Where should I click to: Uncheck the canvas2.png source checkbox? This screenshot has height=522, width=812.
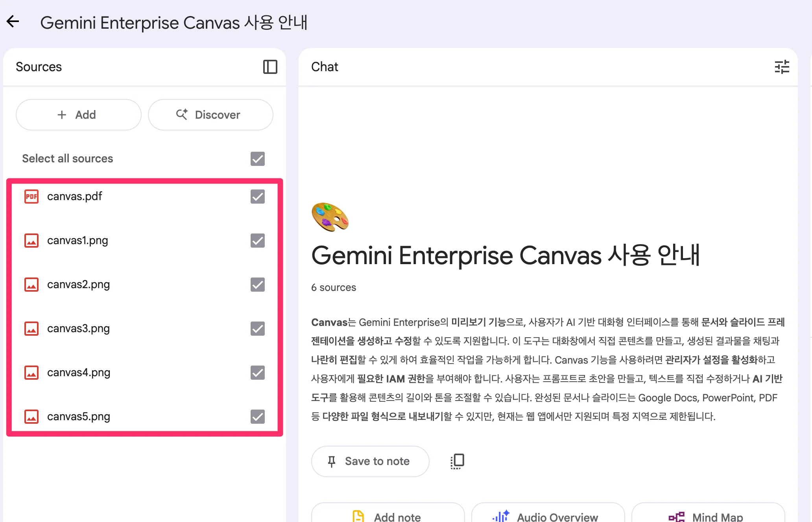(258, 285)
